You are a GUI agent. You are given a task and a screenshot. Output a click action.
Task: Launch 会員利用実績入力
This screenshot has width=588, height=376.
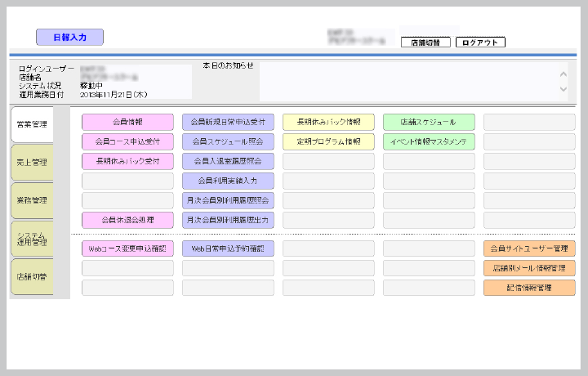click(x=228, y=181)
